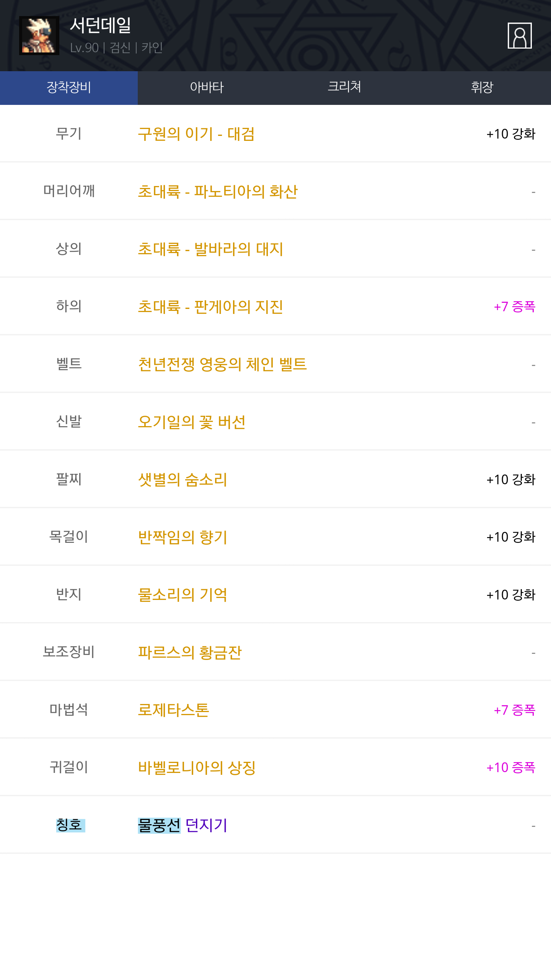Click the profile icon in header
The height and width of the screenshot is (980, 551).
519,36
